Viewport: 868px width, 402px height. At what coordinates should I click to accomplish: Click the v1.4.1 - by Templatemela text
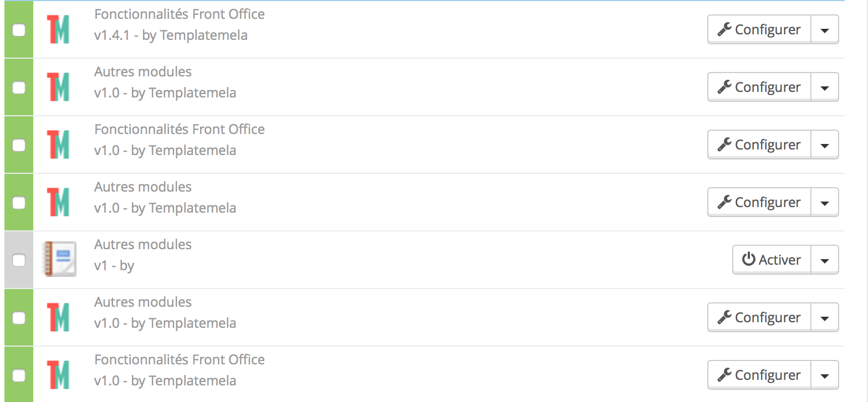tap(171, 35)
